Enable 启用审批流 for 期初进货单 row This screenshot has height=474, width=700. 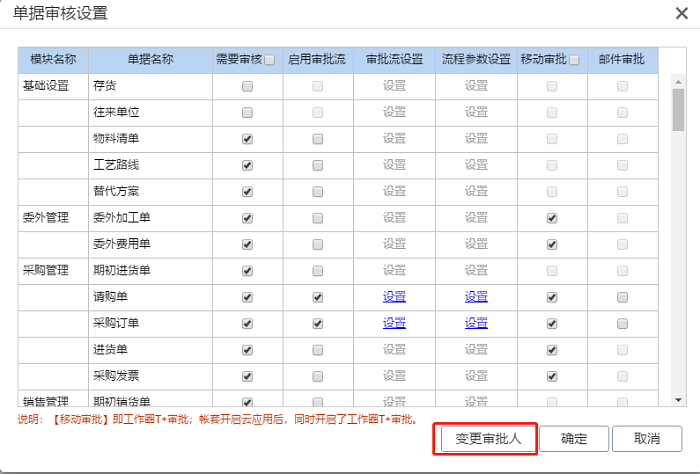(317, 270)
